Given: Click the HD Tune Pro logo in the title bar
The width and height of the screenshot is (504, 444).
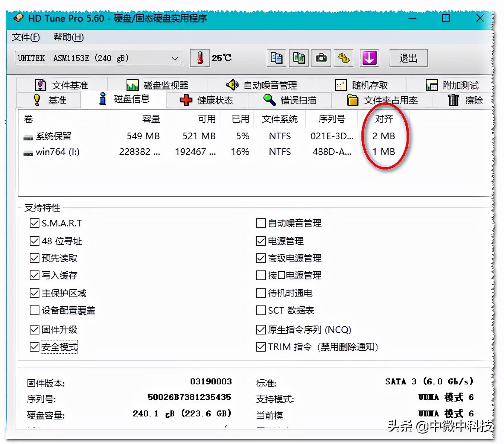Looking at the screenshot, I should pos(17,18).
